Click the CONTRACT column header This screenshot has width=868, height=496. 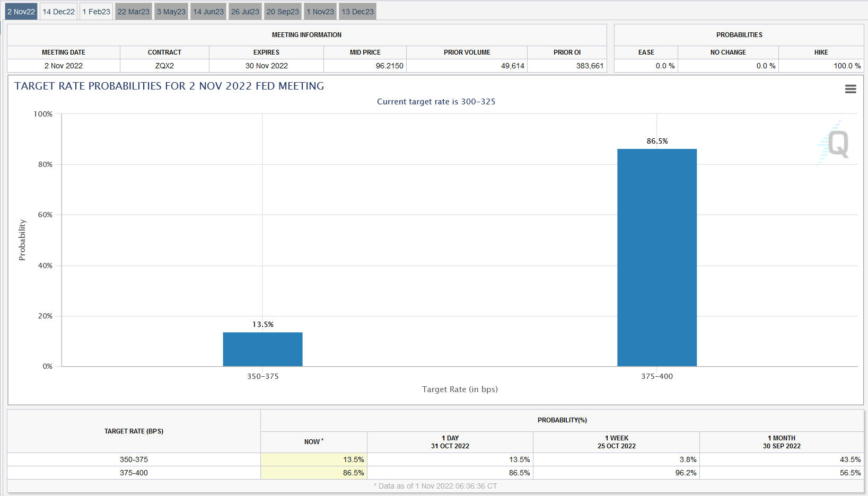pyautogui.click(x=164, y=52)
